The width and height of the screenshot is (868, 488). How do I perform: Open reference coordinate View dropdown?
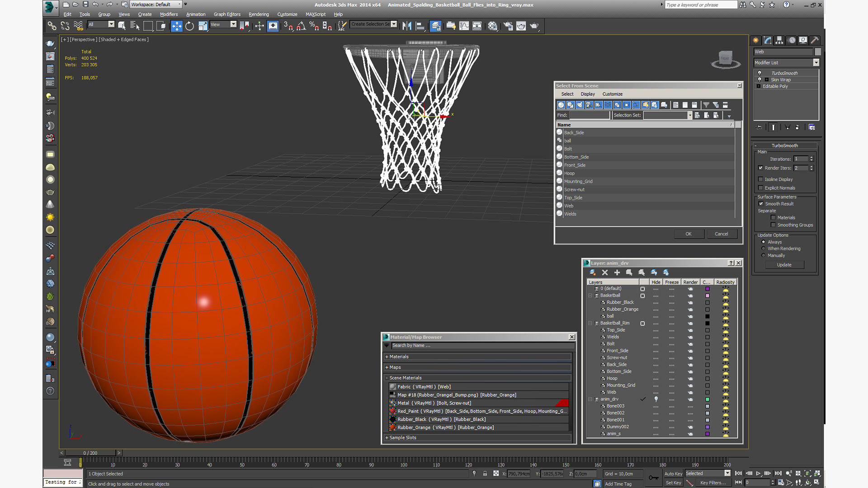(x=223, y=24)
